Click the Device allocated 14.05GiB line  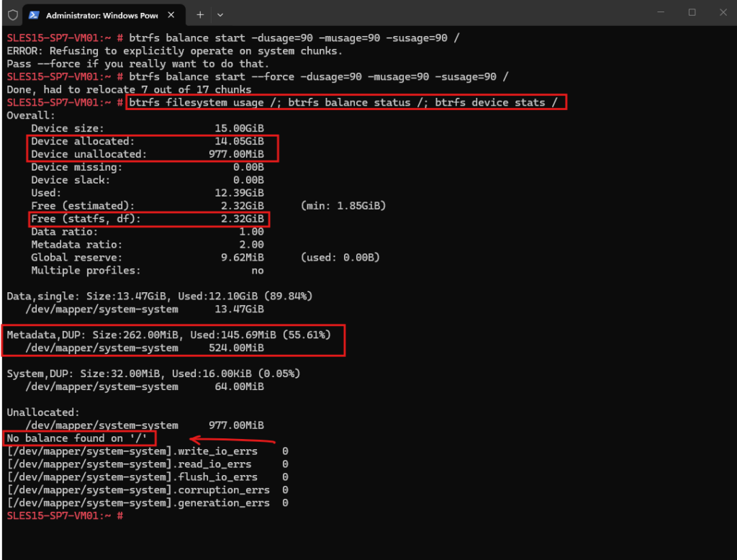[148, 141]
